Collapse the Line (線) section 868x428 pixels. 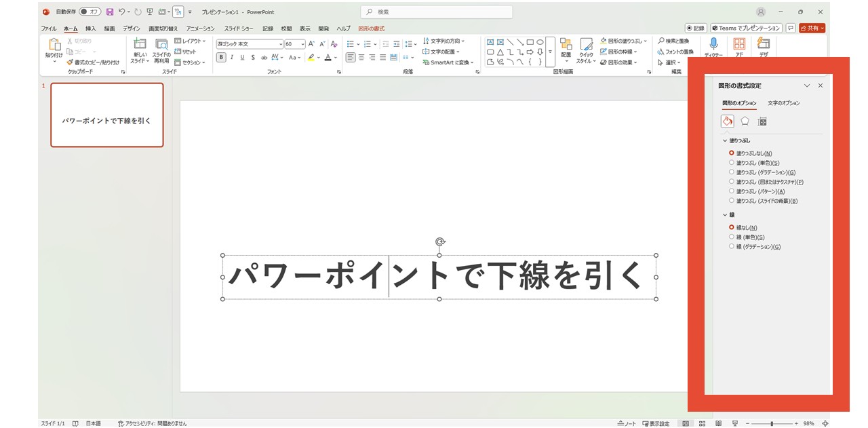[725, 214]
